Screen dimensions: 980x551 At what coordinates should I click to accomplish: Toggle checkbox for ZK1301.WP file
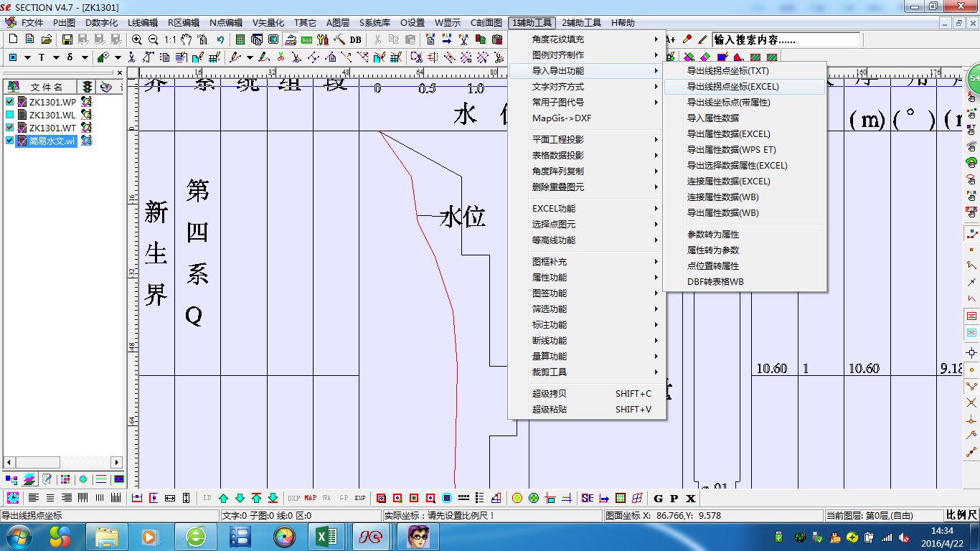(10, 102)
